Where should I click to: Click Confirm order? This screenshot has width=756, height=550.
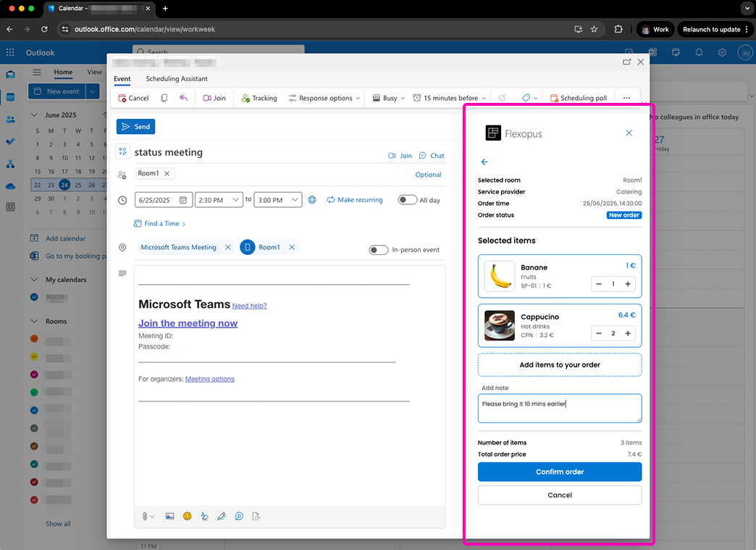point(560,472)
